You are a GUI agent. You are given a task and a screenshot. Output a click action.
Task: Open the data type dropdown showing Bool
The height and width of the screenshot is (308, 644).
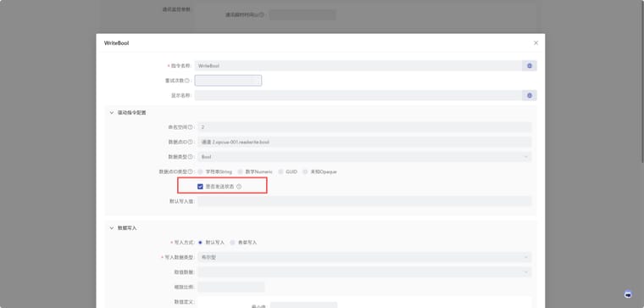364,157
